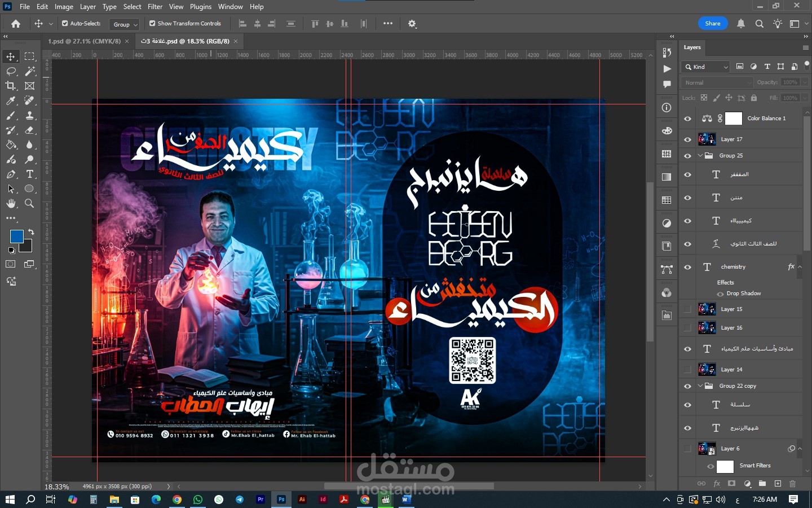This screenshot has height=508, width=812.
Task: Open the Image menu
Action: coord(64,7)
